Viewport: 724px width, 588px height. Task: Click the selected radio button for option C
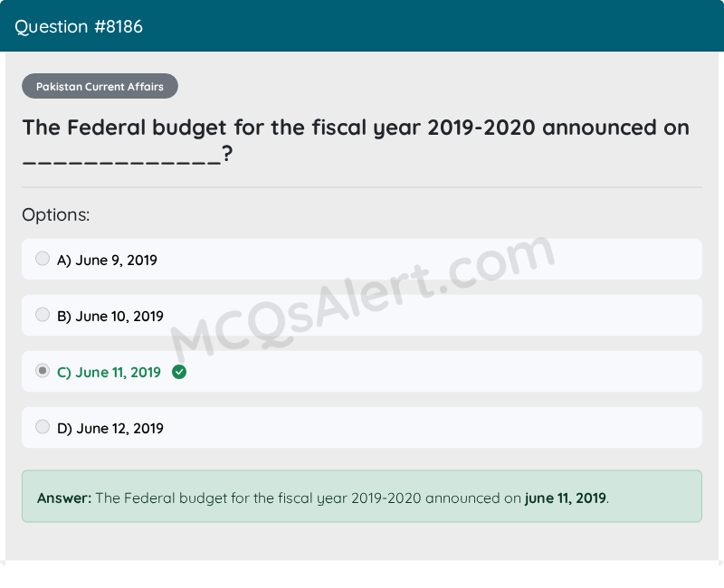(x=43, y=371)
